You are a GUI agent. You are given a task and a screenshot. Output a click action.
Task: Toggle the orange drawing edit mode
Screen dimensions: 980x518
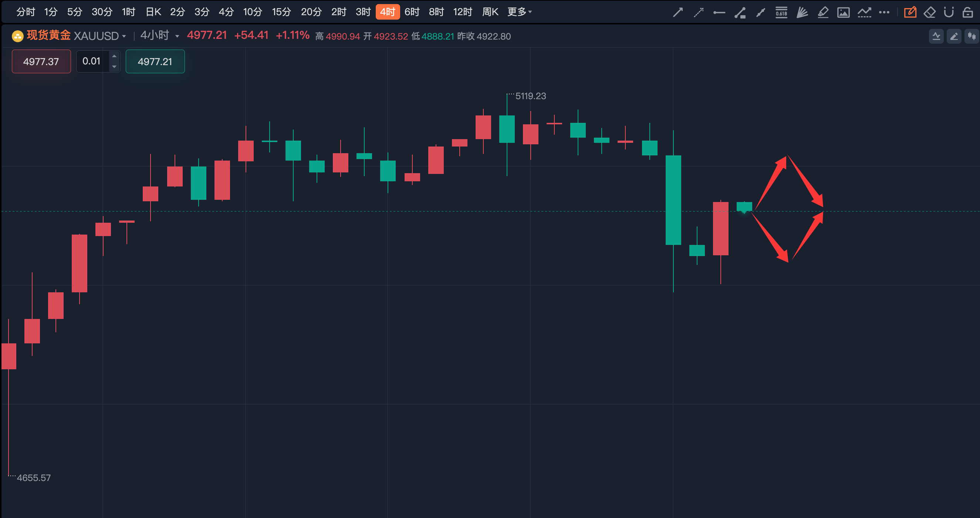pos(910,13)
